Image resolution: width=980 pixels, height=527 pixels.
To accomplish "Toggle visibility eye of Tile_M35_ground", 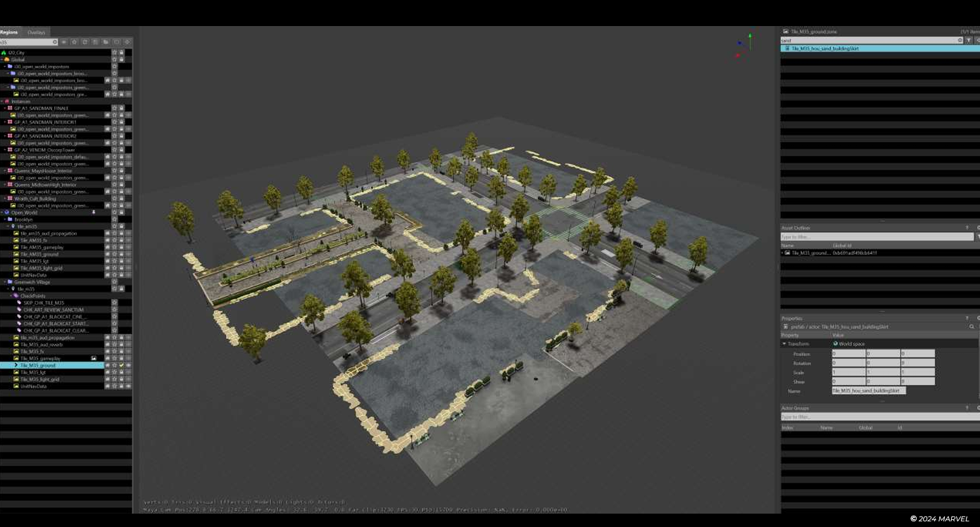I will pos(128,365).
